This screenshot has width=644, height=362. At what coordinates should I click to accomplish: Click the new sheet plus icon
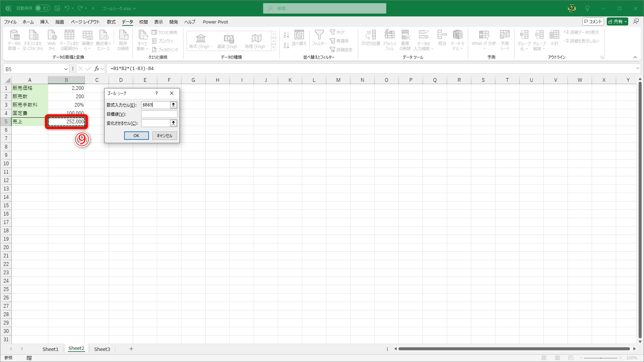coord(131,349)
